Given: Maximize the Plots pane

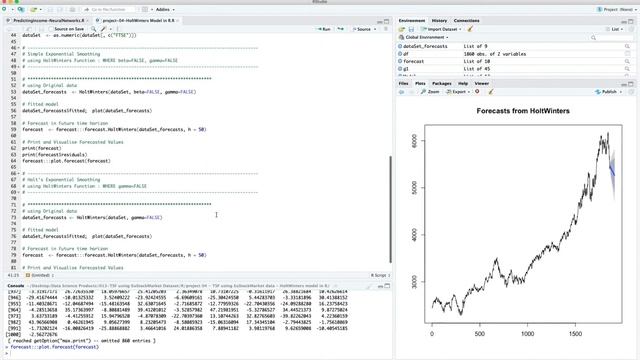Looking at the screenshot, I should 631,84.
